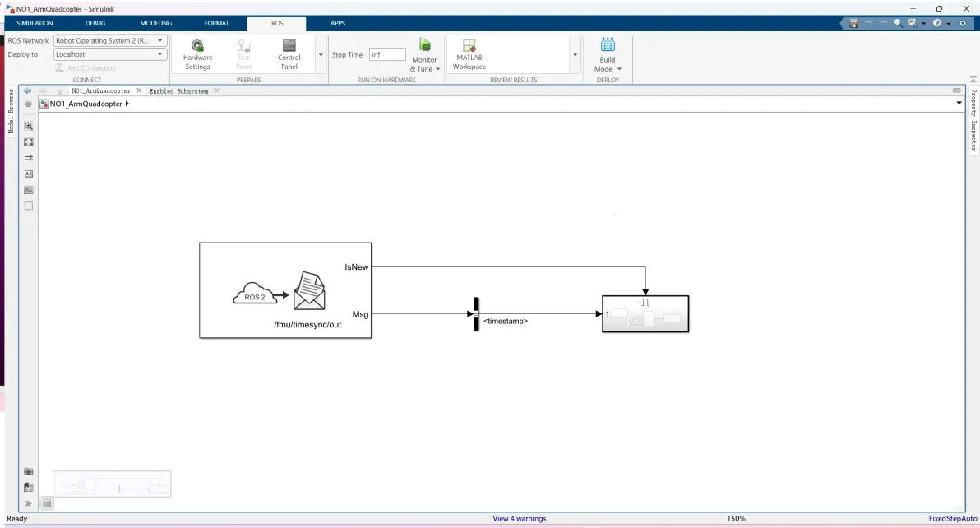Open the Deploy to Localhost dropdown
Image resolution: width=980 pixels, height=528 pixels.
tap(110, 54)
